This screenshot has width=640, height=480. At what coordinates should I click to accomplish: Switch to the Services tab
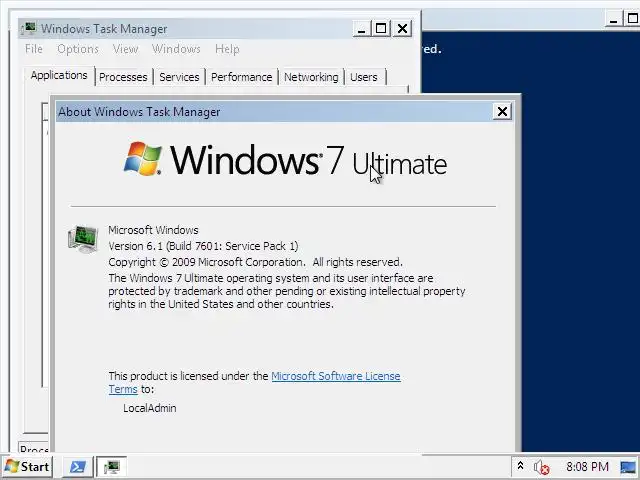pyautogui.click(x=179, y=77)
